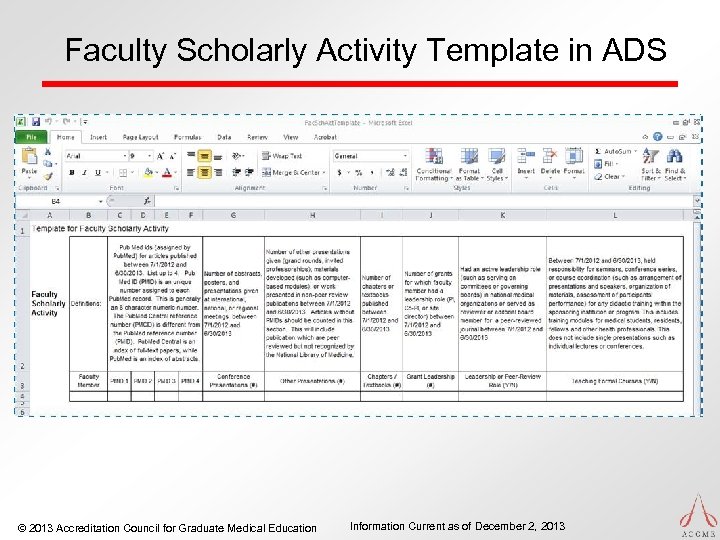Click the Paste clipboard icon
Screen dimensions: 720x540
(x=29, y=156)
